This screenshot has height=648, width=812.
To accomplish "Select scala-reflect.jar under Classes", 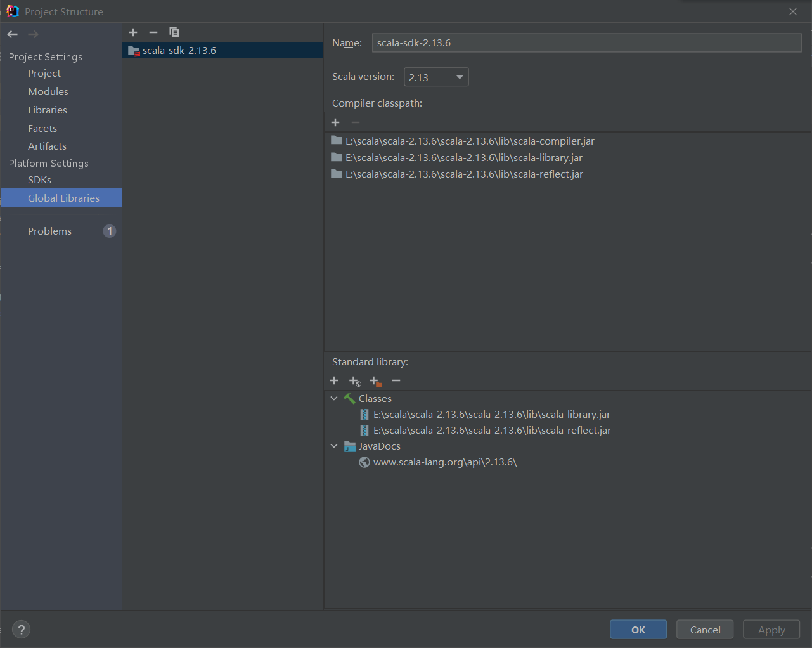I will [492, 431].
